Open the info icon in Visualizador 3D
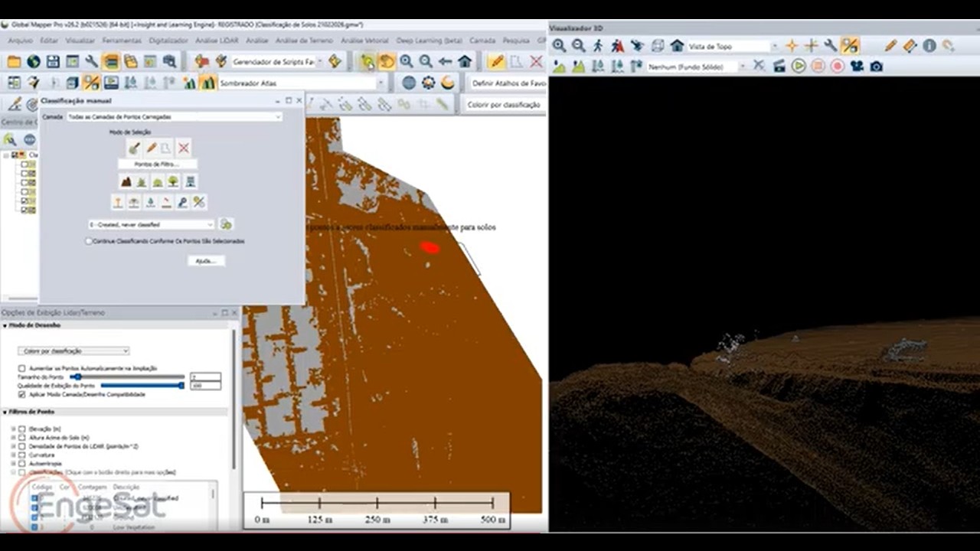 [929, 46]
